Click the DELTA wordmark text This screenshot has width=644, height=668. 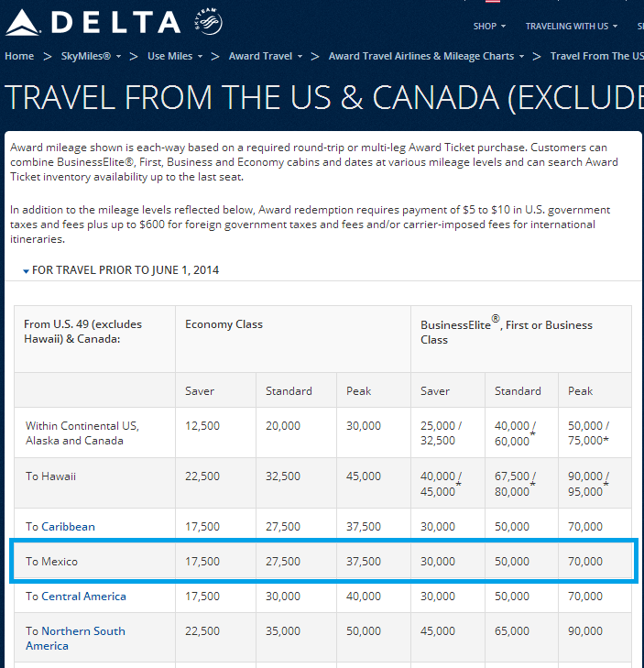point(116,22)
